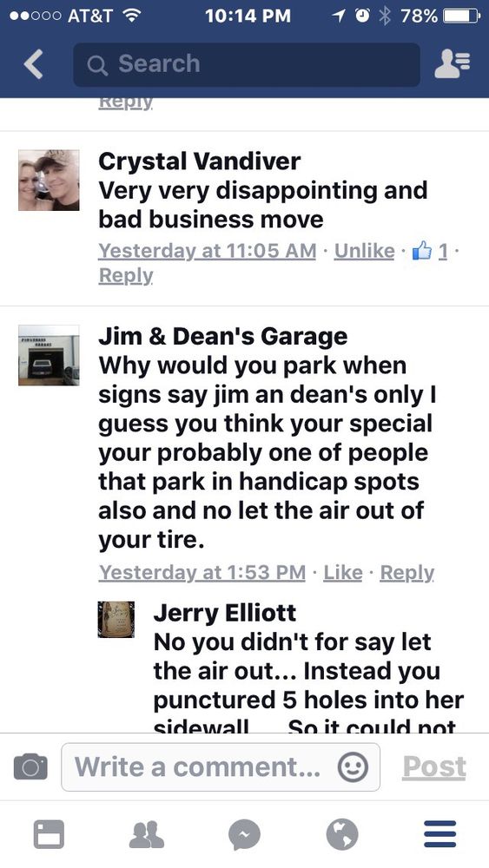This screenshot has height=868, width=489.
Task: Tap Write a comment field
Action: tap(221, 767)
